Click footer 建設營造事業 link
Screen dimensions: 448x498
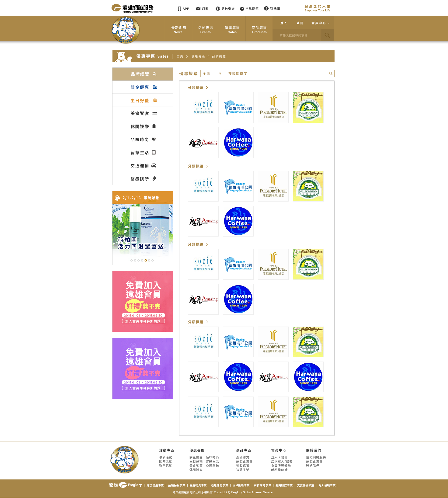[x=155, y=485]
